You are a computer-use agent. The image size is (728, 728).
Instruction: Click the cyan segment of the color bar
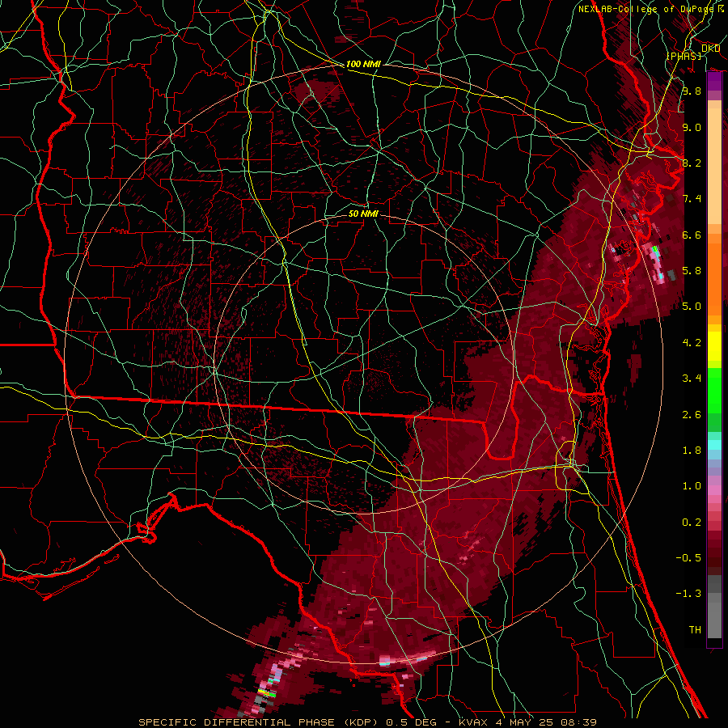pyautogui.click(x=714, y=445)
